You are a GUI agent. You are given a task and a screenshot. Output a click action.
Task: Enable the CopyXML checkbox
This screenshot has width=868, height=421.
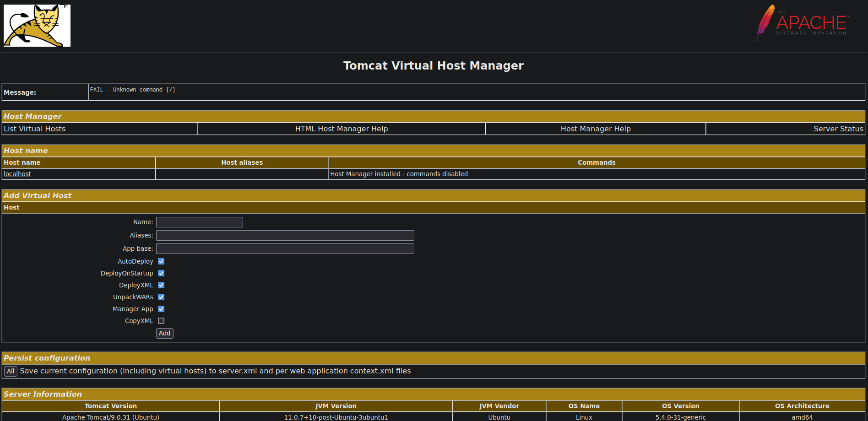(x=161, y=321)
